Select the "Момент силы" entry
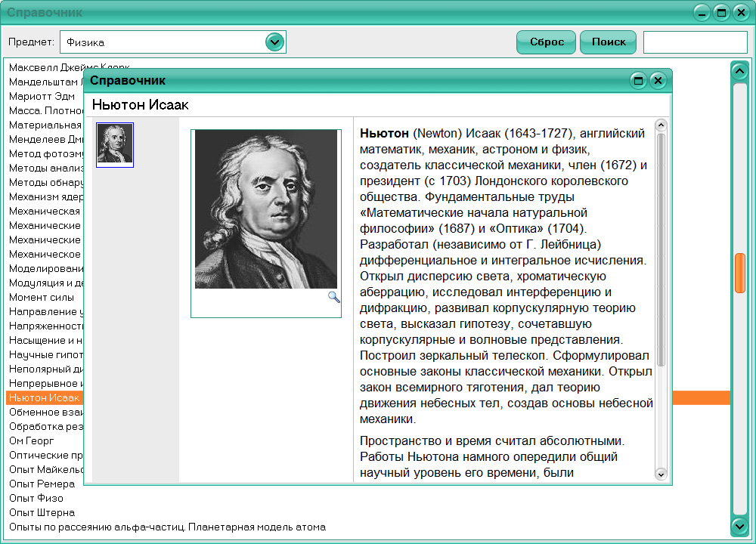This screenshot has height=544, width=756. [x=38, y=297]
